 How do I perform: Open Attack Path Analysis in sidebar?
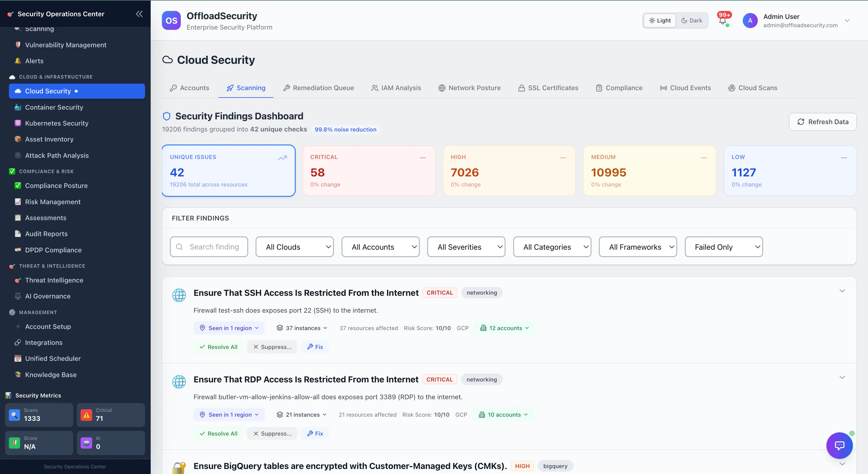click(77, 155)
